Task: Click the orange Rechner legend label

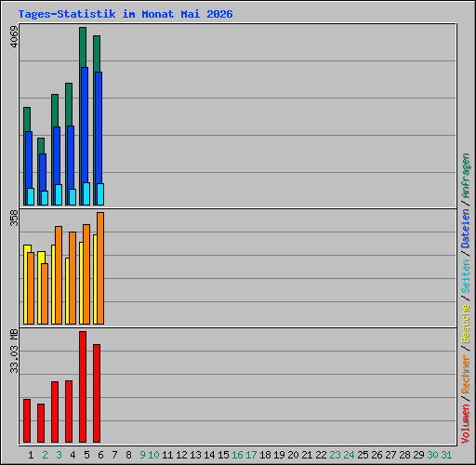Action: pyautogui.click(x=466, y=374)
